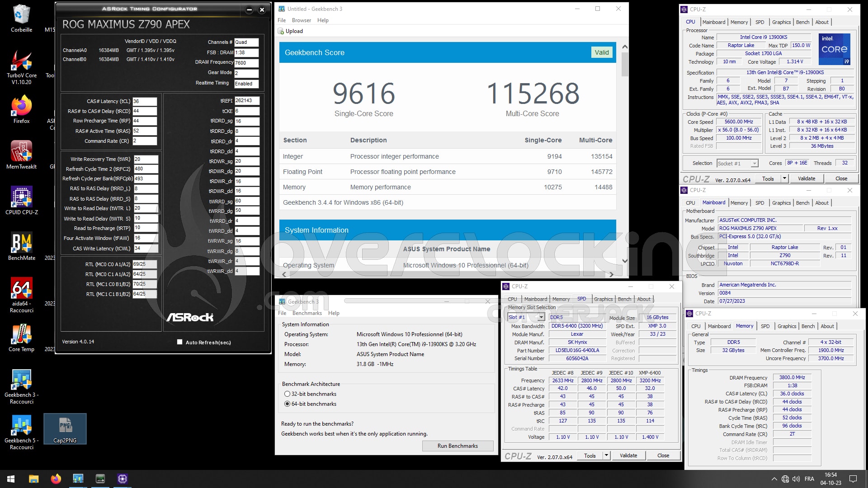Viewport: 868px width, 488px height.
Task: Expand Tools dropdown arrow in SPD CPU-Z window
Action: (606, 455)
